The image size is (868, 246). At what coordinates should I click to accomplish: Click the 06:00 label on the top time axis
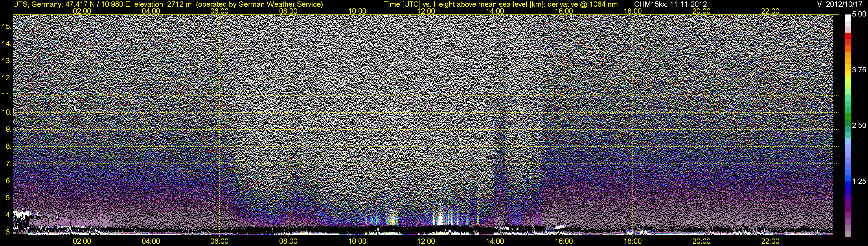click(x=219, y=11)
